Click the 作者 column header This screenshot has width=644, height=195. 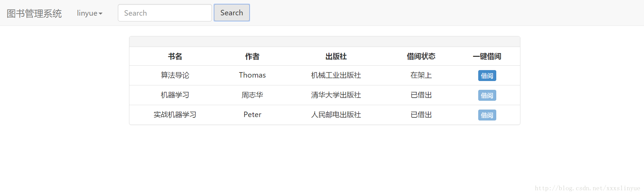point(252,56)
